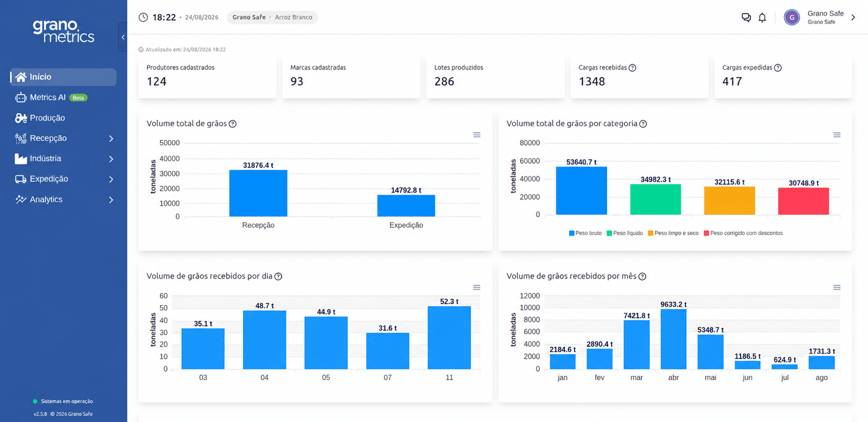868x422 pixels.
Task: Click the Beta badge
Action: click(78, 98)
